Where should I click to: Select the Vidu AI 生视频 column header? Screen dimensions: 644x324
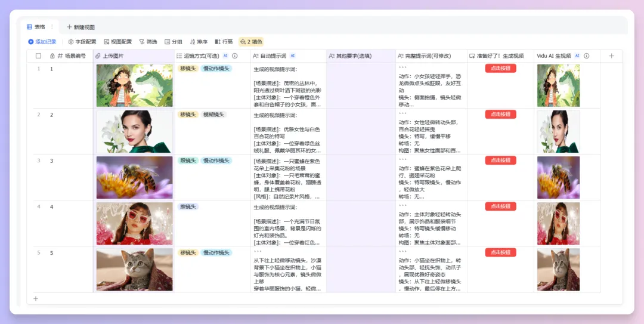(x=567, y=56)
